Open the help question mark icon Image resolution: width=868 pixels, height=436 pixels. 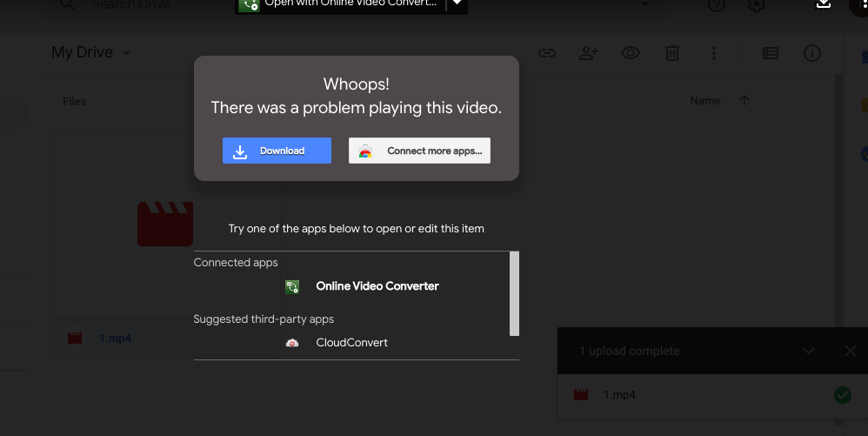click(x=717, y=4)
